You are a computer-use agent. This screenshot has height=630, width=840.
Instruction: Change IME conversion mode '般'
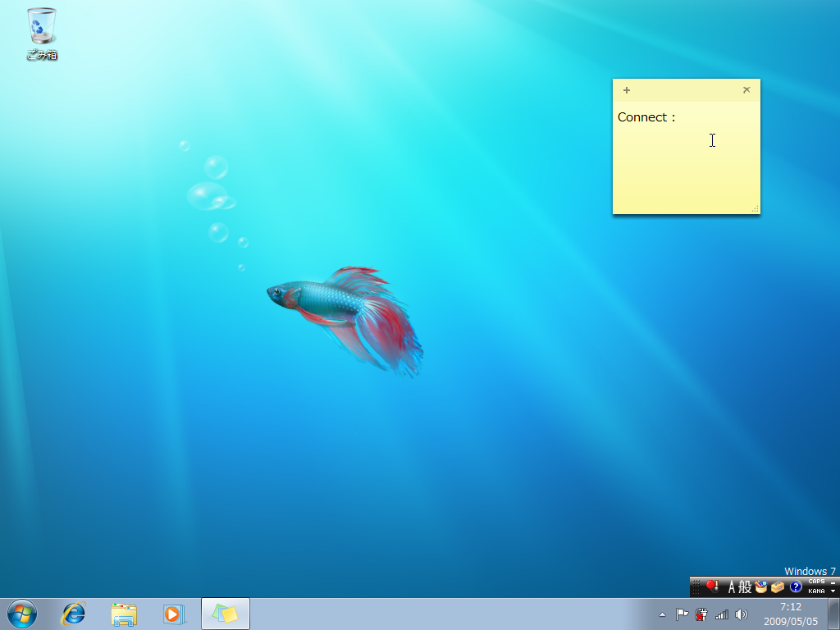[x=745, y=587]
